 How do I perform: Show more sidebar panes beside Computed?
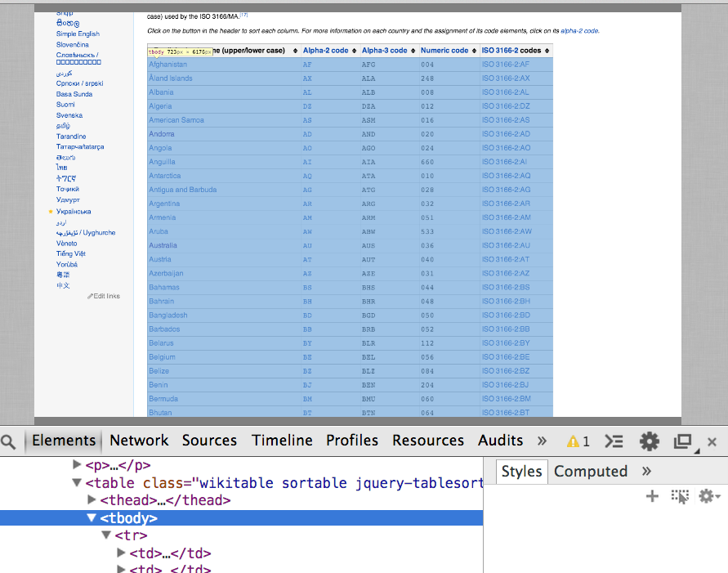click(x=646, y=472)
